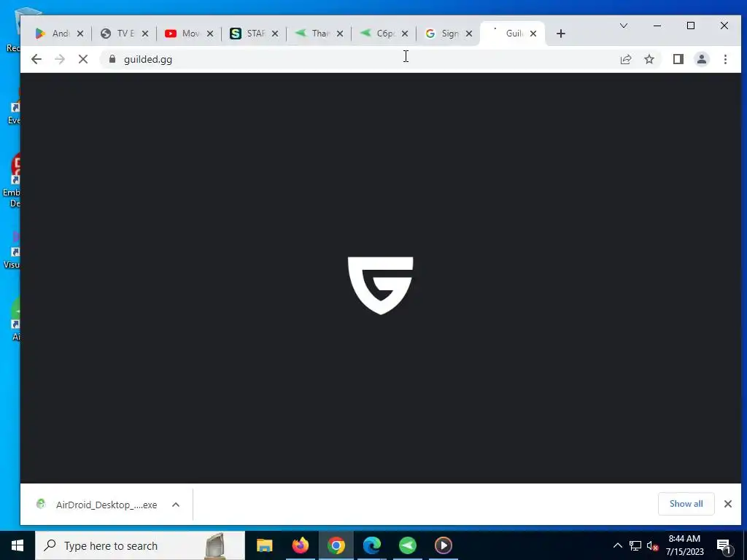
Task: Toggle the Chrome side panel
Action: coord(678,59)
